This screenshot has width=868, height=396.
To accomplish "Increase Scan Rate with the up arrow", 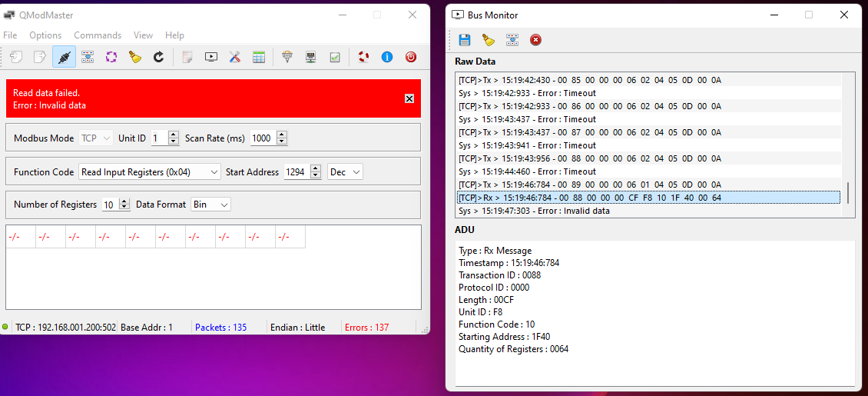I will pos(282,135).
